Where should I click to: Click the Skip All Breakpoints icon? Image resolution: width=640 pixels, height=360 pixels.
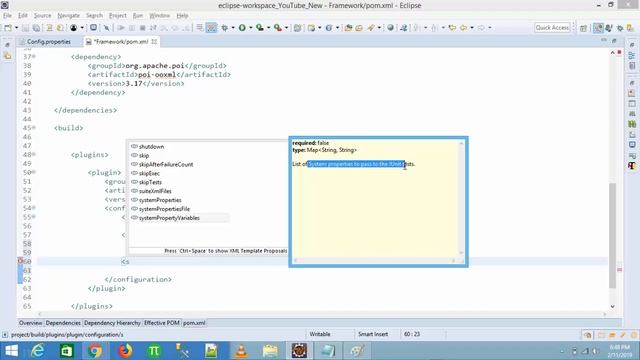(106, 28)
